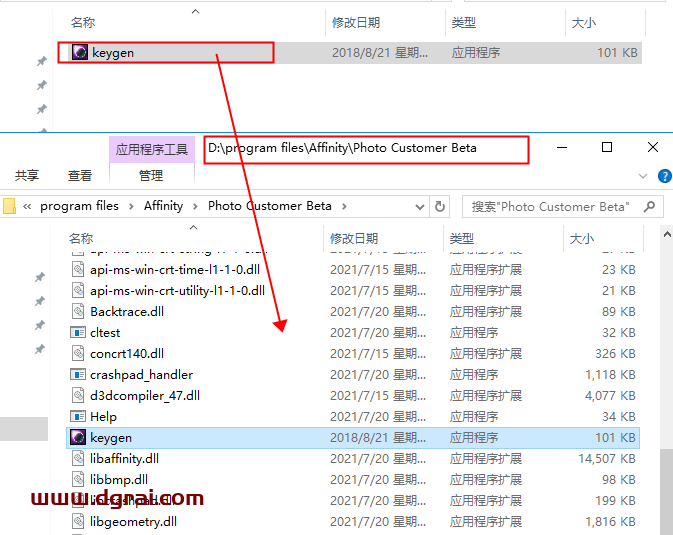Click libgeometry.dll file icon
The height and width of the screenshot is (535, 673).
[78, 522]
